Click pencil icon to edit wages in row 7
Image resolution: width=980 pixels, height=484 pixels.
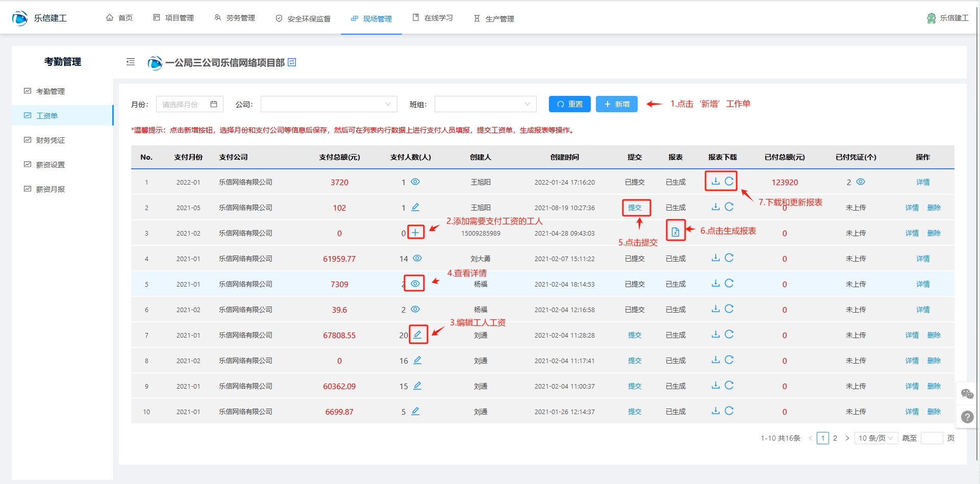pos(417,335)
